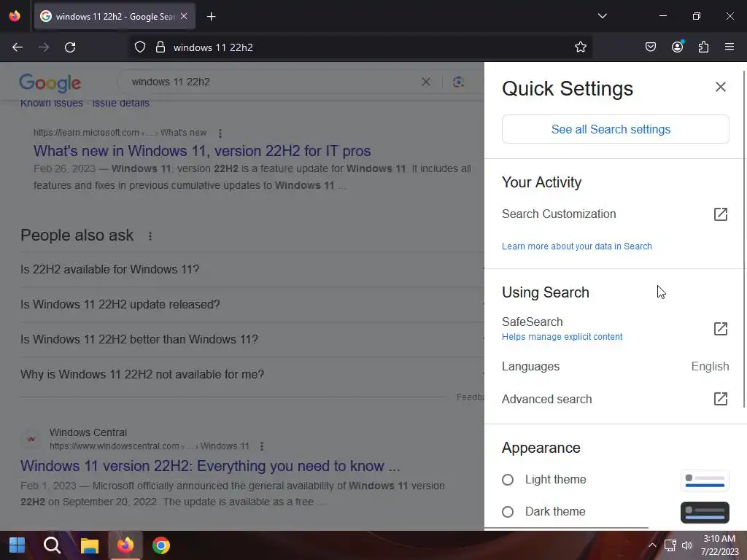
Task: Click the Quick Settings panel scrollbar
Action: (744, 238)
